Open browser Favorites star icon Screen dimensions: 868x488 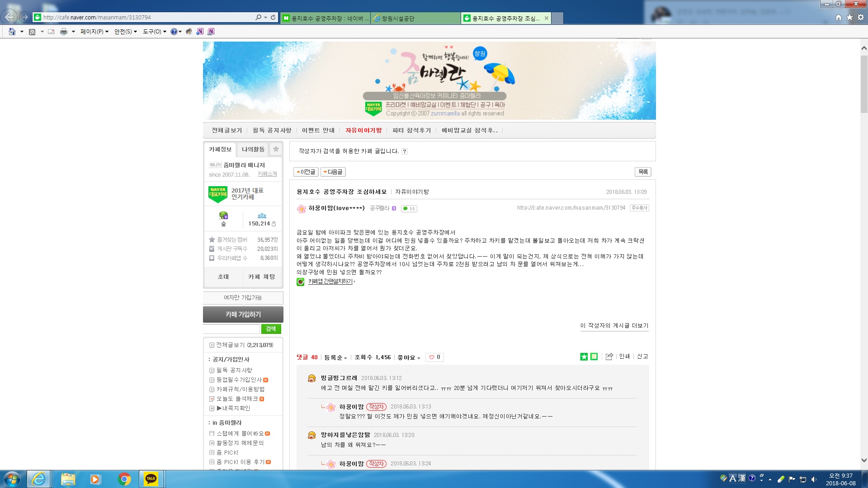click(849, 17)
